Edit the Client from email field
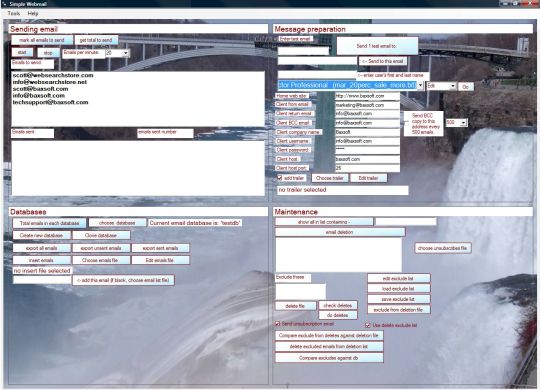 (367, 105)
